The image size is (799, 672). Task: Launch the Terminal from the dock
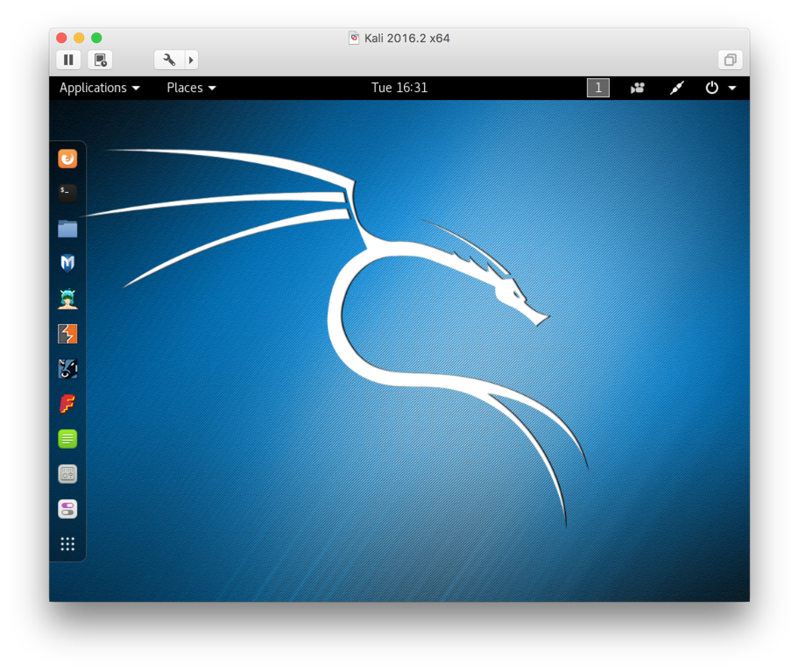[67, 194]
